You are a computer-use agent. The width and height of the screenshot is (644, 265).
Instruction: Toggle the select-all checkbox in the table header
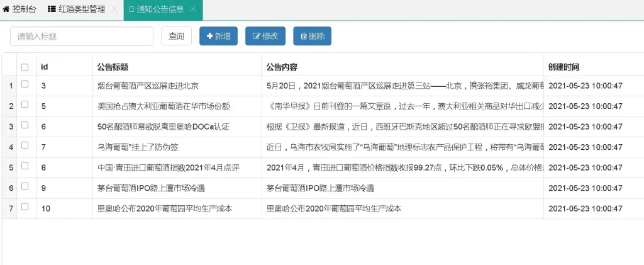(25, 67)
